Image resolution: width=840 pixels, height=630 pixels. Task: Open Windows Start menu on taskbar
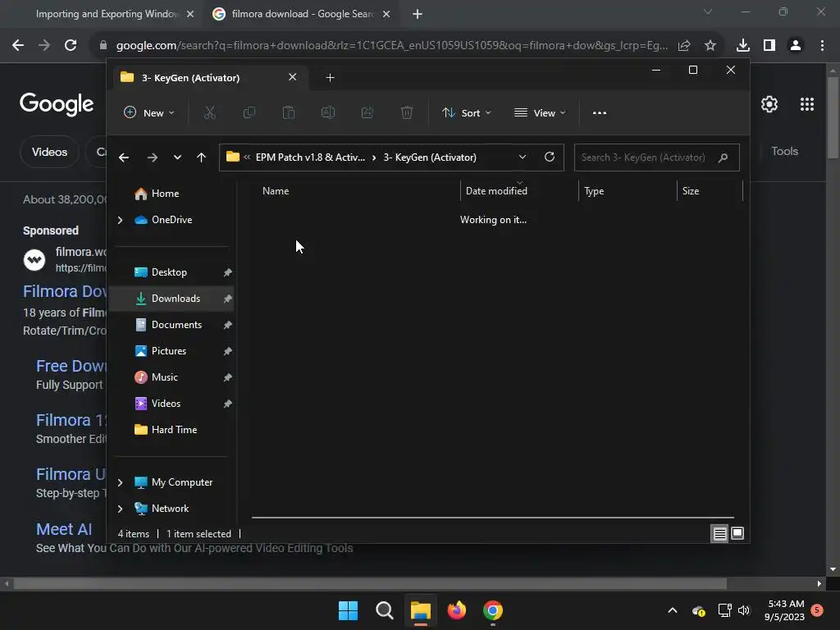348,610
